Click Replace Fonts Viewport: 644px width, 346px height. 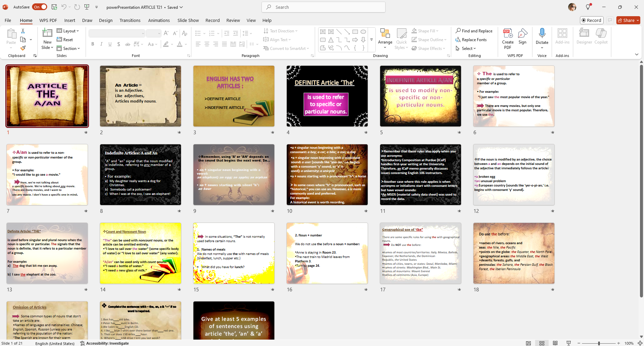[x=471, y=39]
